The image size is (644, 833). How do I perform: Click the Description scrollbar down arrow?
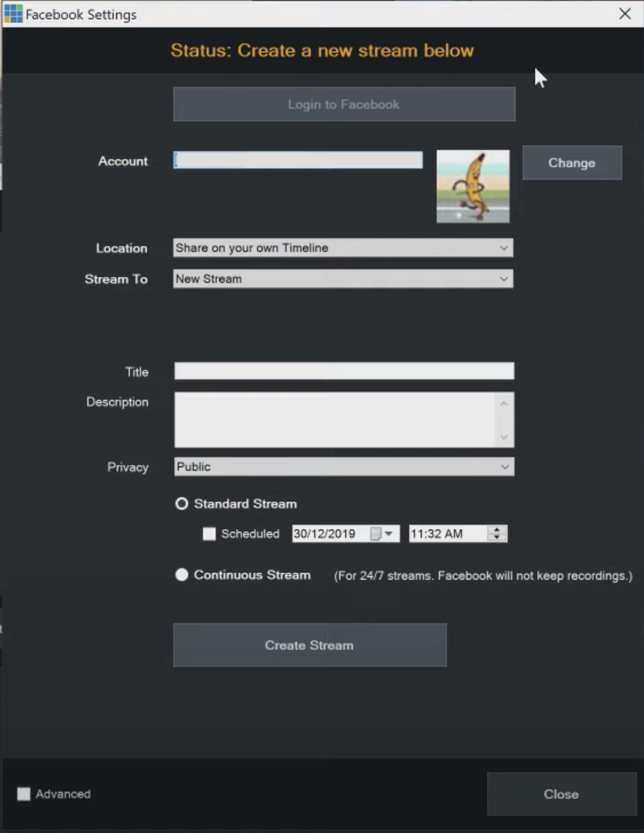click(504, 437)
